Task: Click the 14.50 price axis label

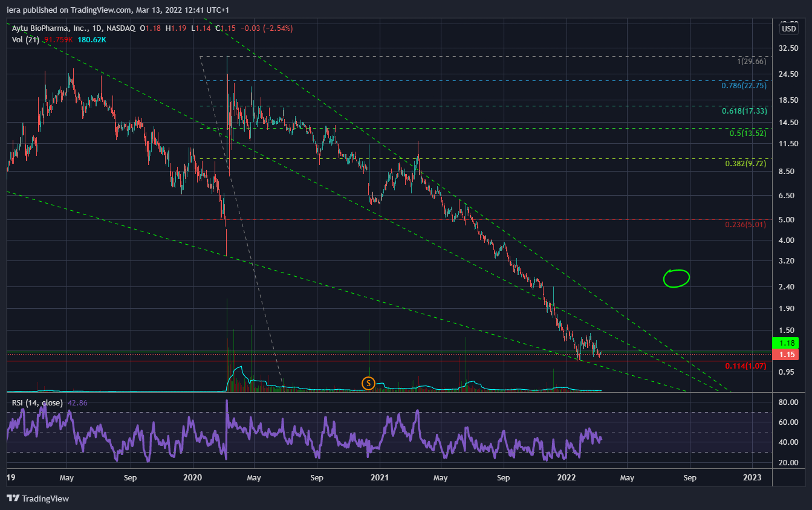Action: pyautogui.click(x=789, y=123)
